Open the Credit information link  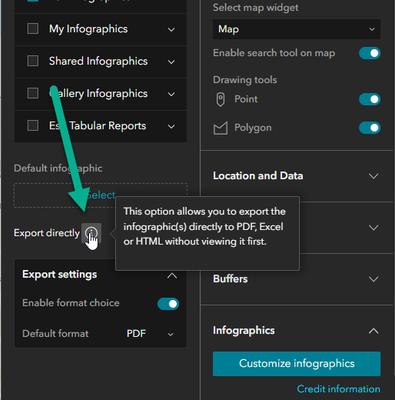click(338, 389)
